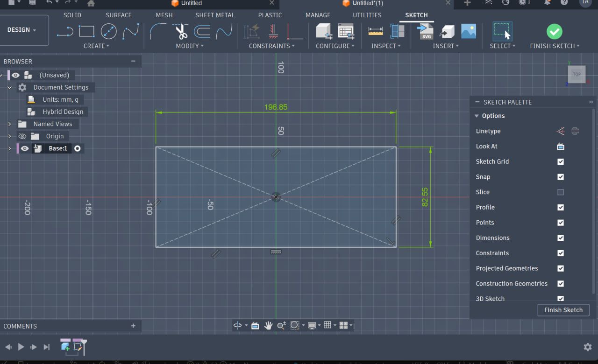This screenshot has height=364, width=598.
Task: Select the Center Diameter Circle tool
Action: pos(108,31)
